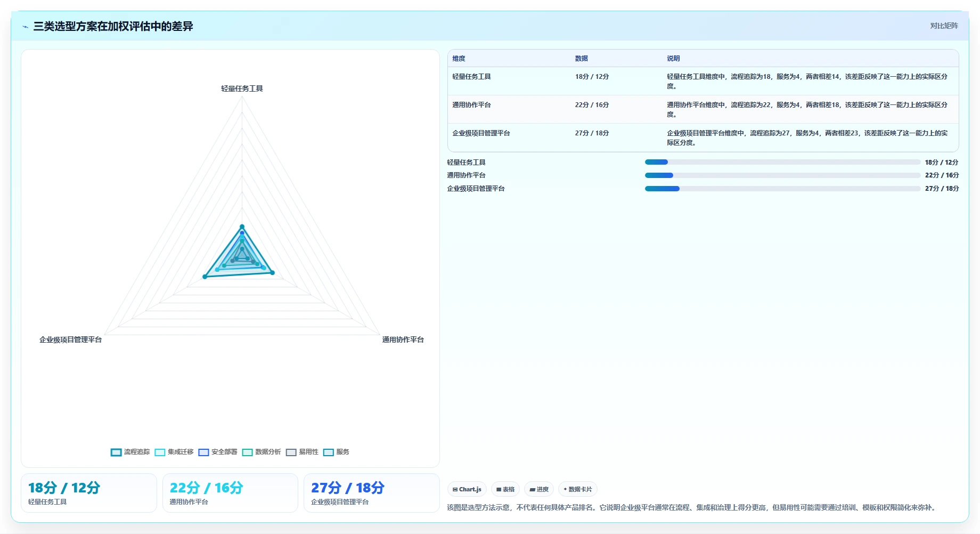Click the 通用协作平台 progress bar
This screenshot has height=534, width=980.
(782, 175)
